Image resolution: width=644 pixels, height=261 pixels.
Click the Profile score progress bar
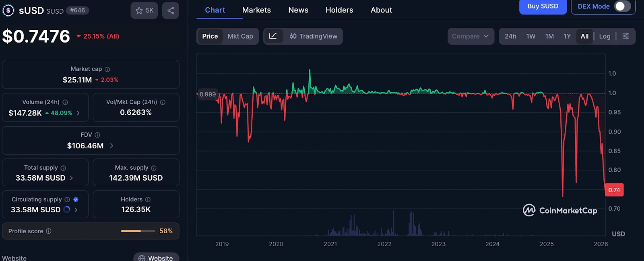[x=138, y=231]
